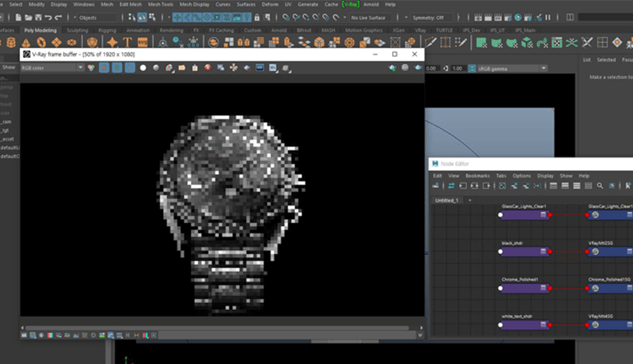The width and height of the screenshot is (633, 364).
Task: Toggle the alpha white circle in frame buffer
Action: pos(143,68)
